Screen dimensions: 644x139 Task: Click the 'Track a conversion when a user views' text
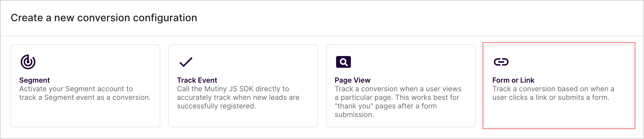pos(398,89)
